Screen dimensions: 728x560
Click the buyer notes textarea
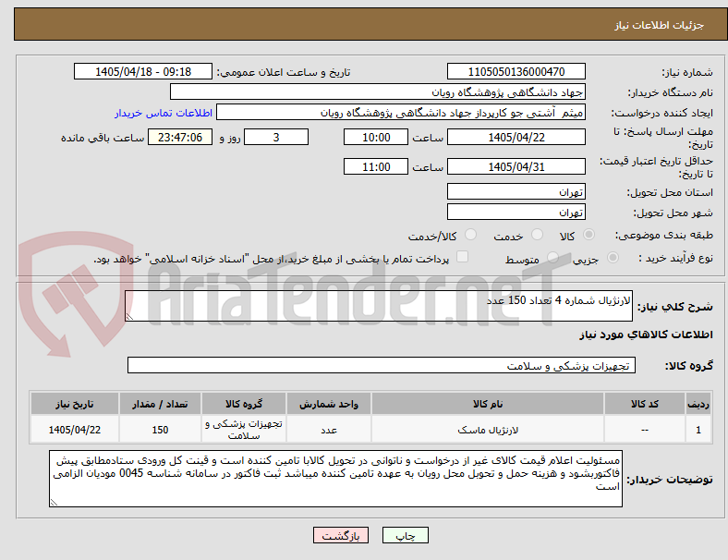click(335, 479)
